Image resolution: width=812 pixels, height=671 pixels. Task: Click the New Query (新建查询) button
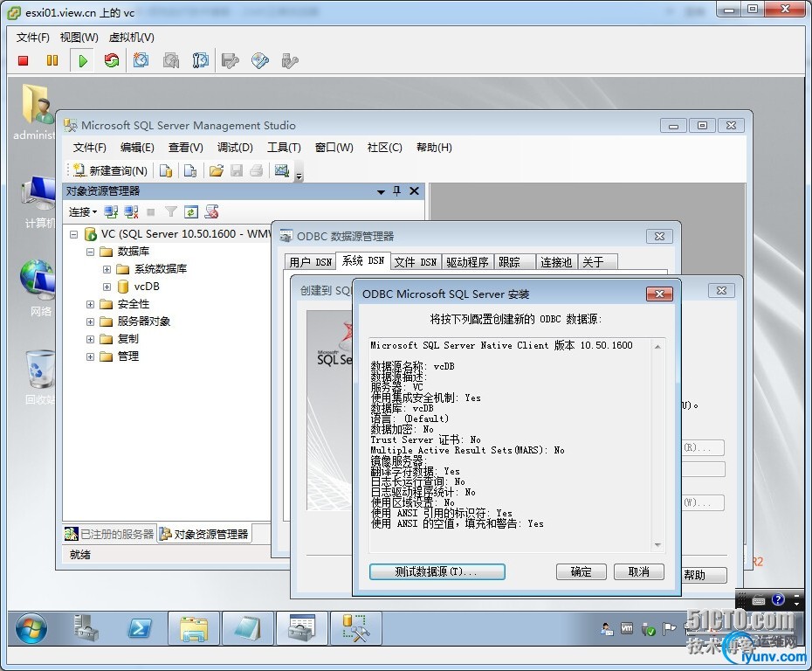click(110, 170)
